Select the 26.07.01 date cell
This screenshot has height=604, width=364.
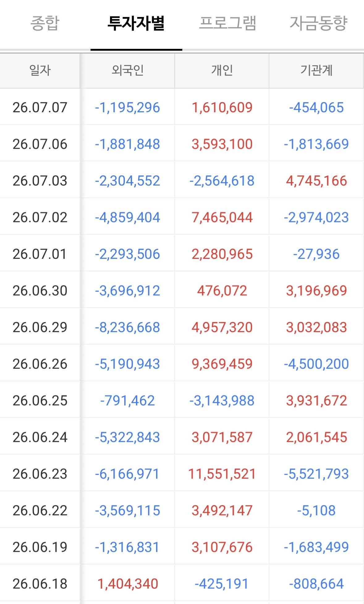[x=40, y=254]
